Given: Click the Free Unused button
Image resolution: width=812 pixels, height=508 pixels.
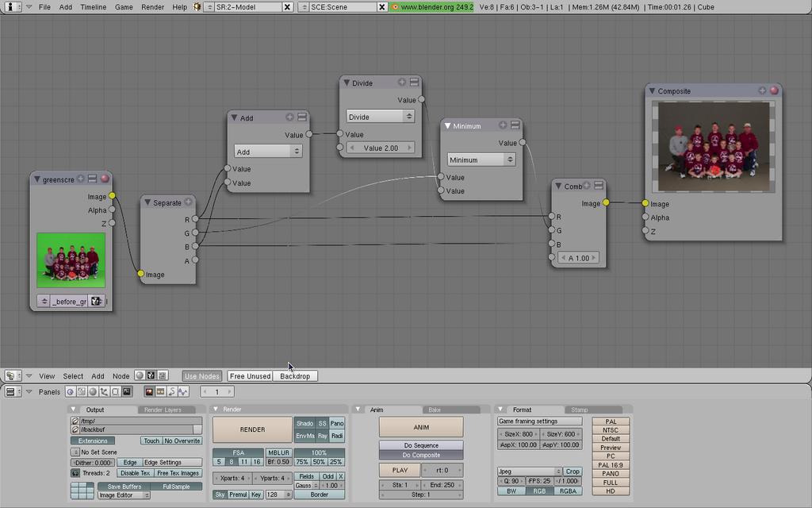Looking at the screenshot, I should click(x=250, y=376).
